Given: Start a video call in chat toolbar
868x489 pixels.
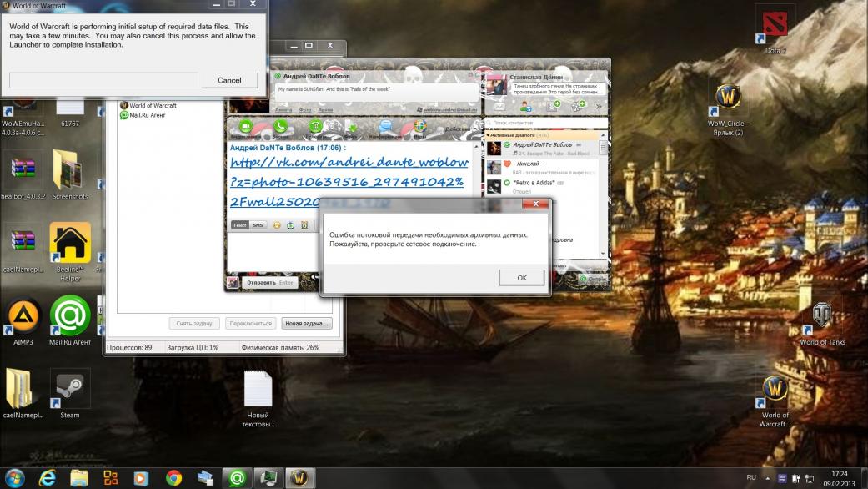Looking at the screenshot, I should tap(245, 127).
